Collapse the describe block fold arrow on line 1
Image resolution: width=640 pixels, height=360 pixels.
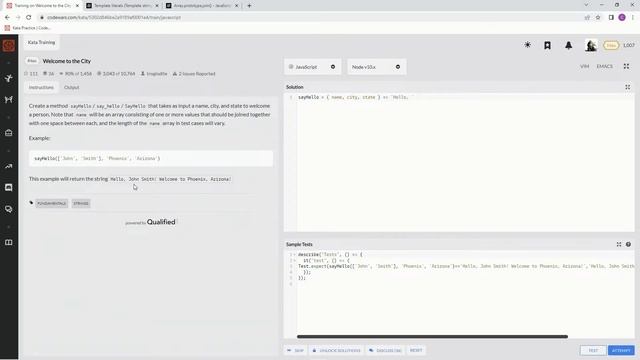294,255
